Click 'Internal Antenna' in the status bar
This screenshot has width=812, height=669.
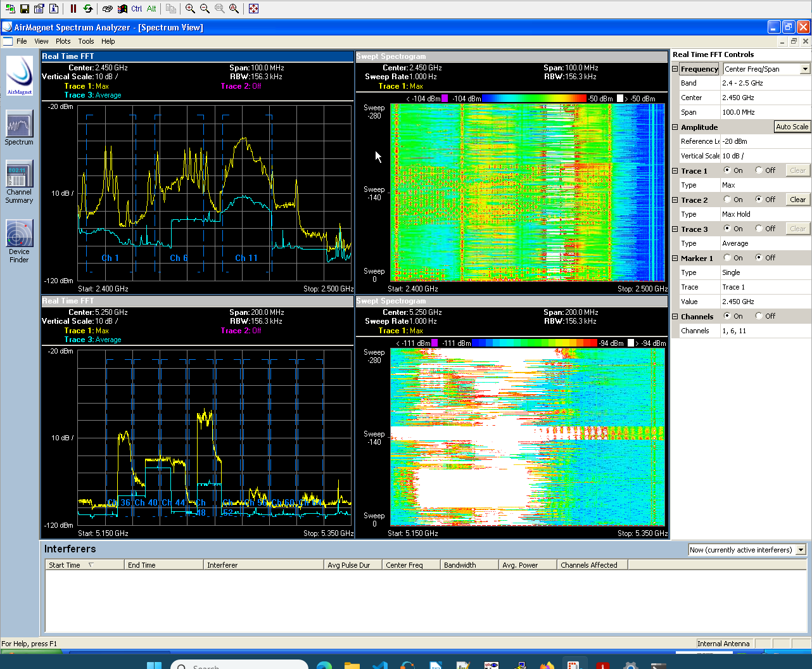coord(723,644)
